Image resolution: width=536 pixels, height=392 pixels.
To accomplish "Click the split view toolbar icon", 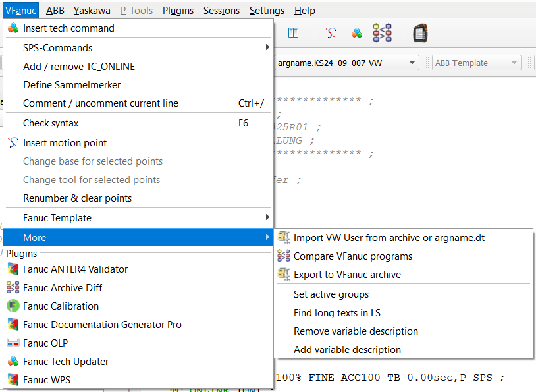I will click(x=293, y=33).
